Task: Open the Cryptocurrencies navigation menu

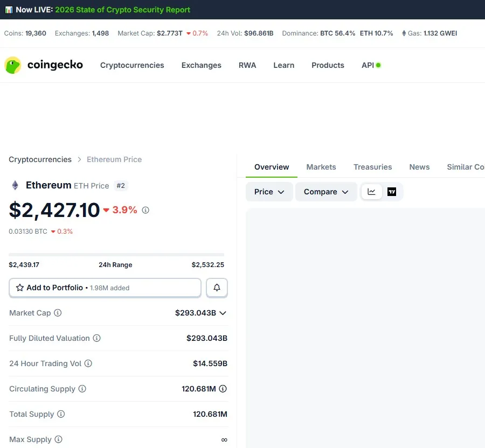Action: (x=132, y=65)
